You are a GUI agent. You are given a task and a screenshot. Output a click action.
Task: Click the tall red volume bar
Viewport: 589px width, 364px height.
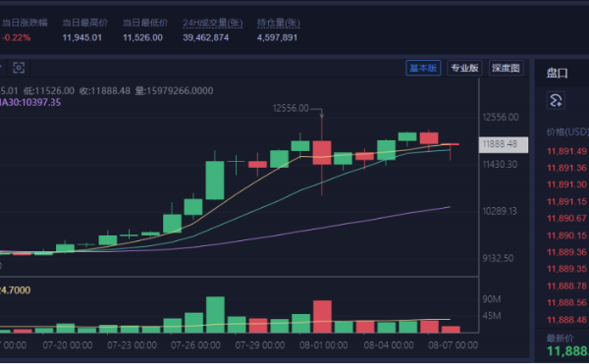tap(322, 317)
